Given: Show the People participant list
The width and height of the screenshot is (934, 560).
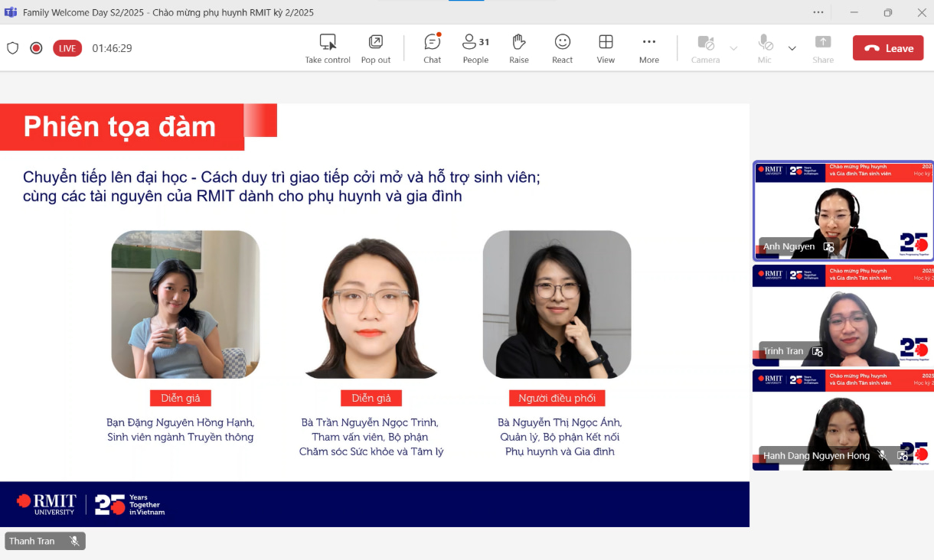Looking at the screenshot, I should click(x=475, y=48).
